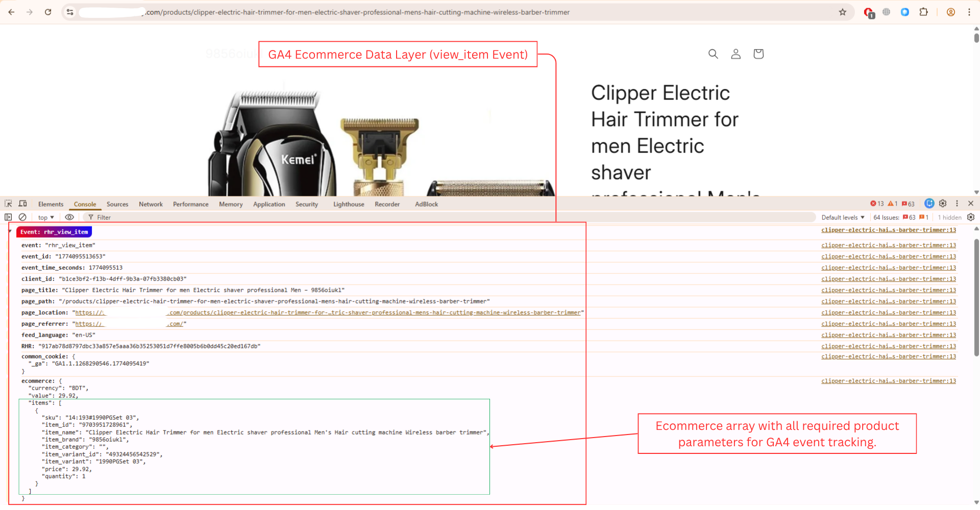This screenshot has height=510, width=980.
Task: Open the JavaScript context 'top' dropdown
Action: [x=46, y=217]
